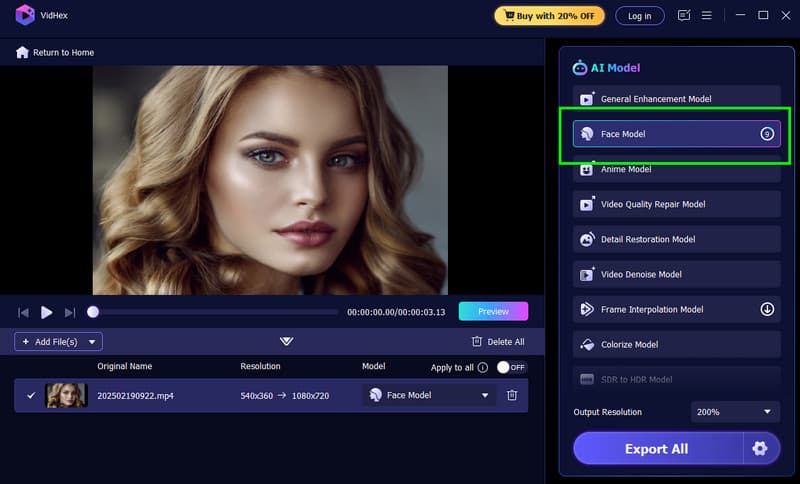Click Delete All
Screen dimensions: 800x484
tap(498, 342)
